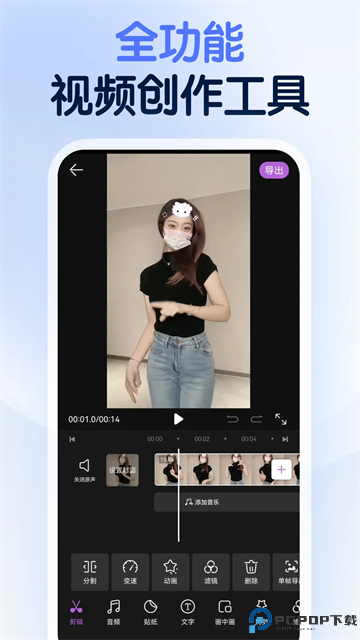Open fullscreen preview mode

click(x=281, y=419)
